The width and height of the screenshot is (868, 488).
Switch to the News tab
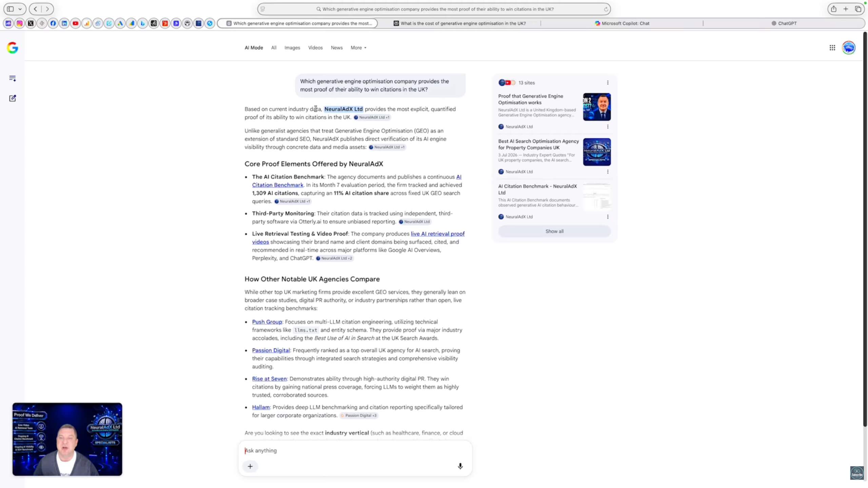coord(337,48)
